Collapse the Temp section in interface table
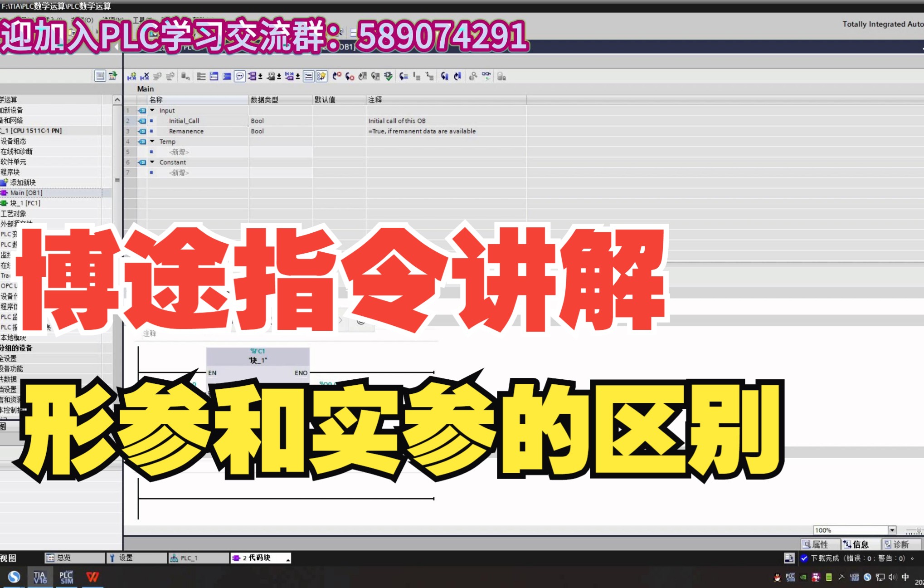This screenshot has height=588, width=924. (152, 141)
